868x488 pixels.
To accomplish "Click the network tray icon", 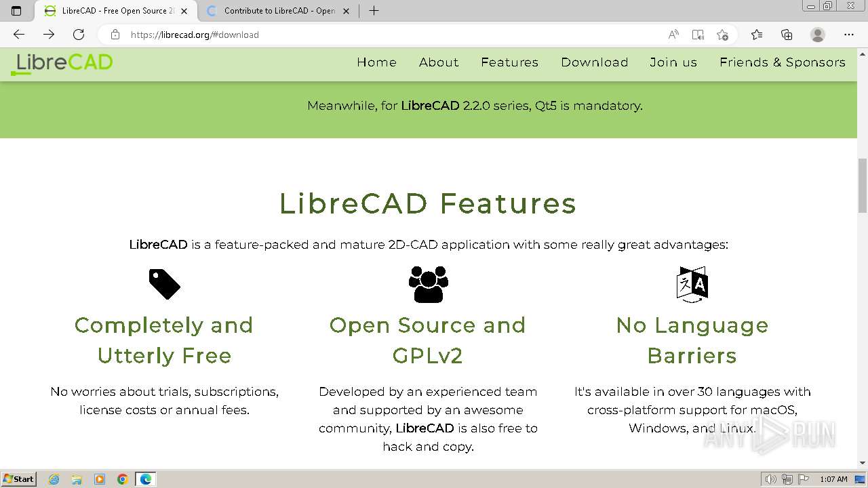I will coord(787,479).
